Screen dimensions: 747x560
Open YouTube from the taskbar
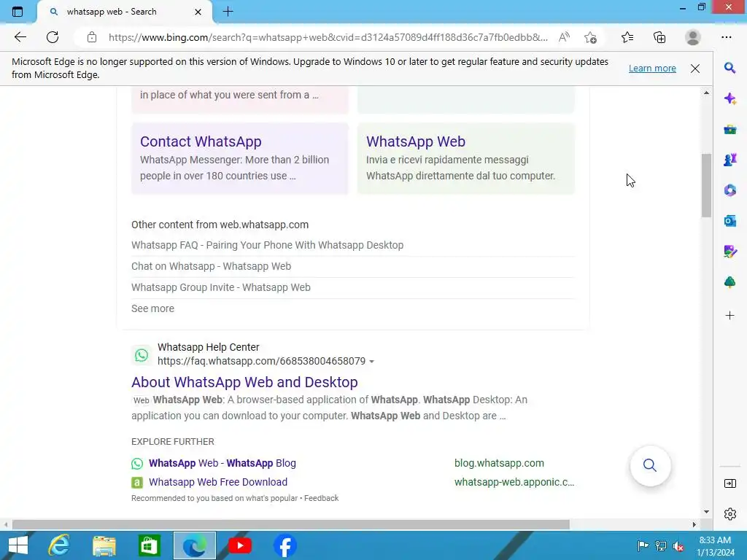pyautogui.click(x=239, y=545)
